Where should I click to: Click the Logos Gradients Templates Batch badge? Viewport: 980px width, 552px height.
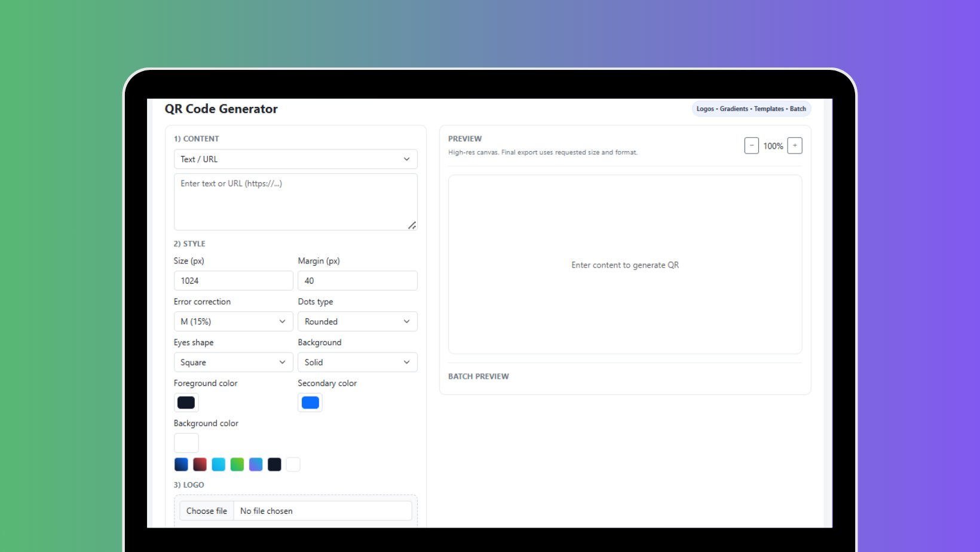[x=751, y=109]
